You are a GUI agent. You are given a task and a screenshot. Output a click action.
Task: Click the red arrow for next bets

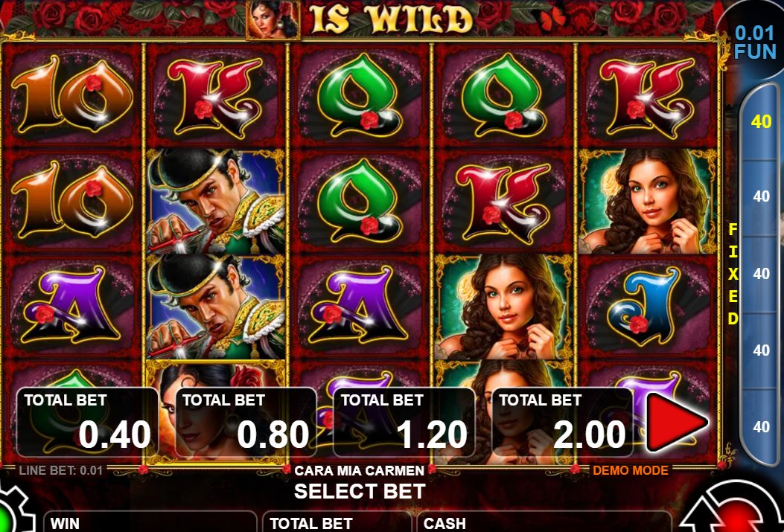(x=677, y=422)
